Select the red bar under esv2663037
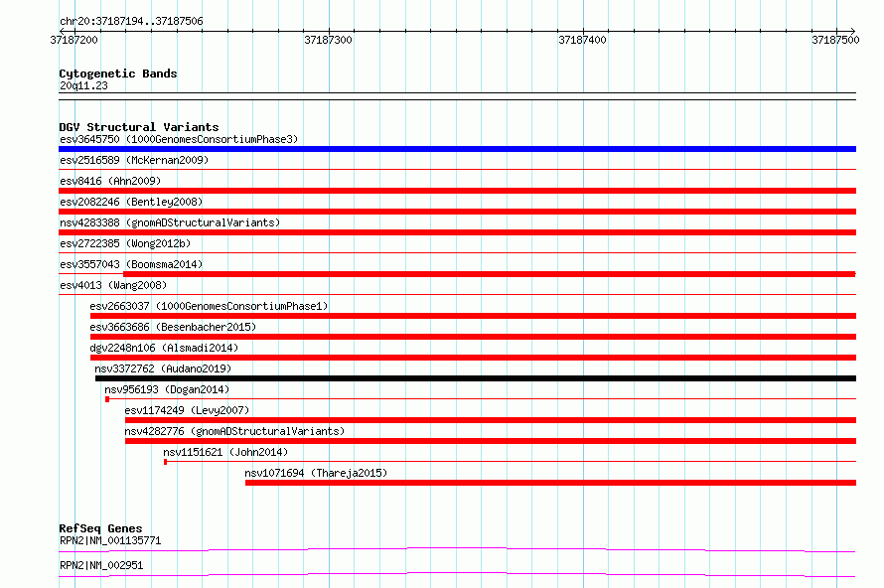 tap(473, 316)
